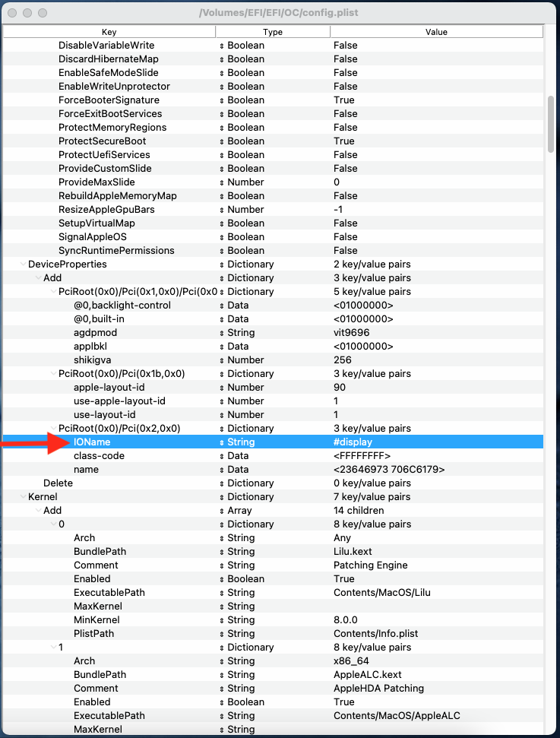Image resolution: width=560 pixels, height=738 pixels.
Task: Select the Key column header
Action: (x=109, y=32)
